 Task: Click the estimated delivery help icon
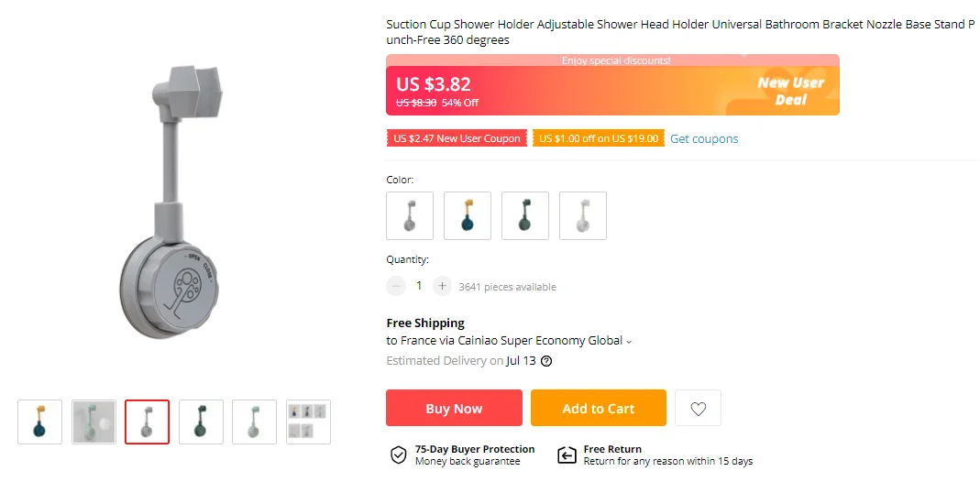click(546, 361)
